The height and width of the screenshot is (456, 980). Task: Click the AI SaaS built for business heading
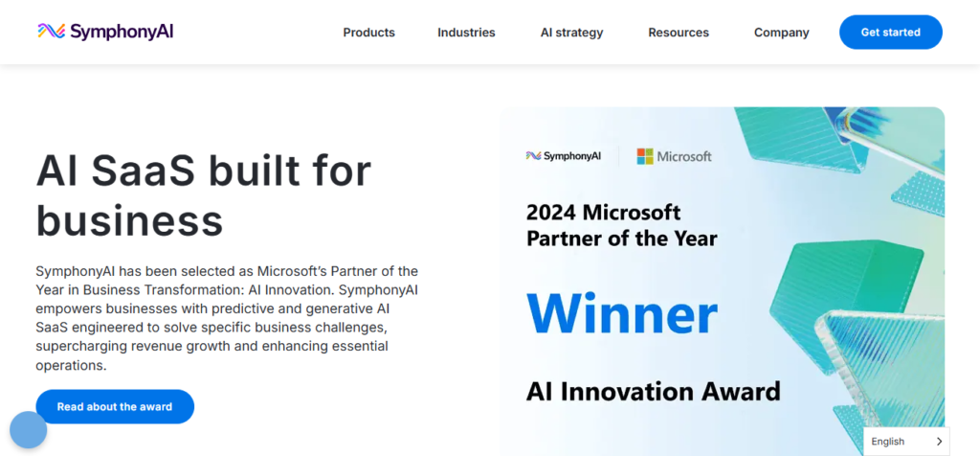(203, 196)
